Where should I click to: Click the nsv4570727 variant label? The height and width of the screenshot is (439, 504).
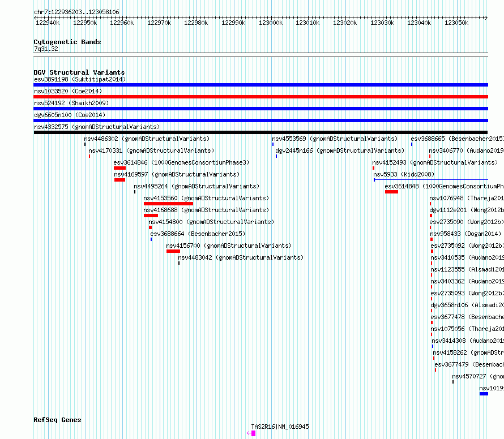click(x=478, y=376)
